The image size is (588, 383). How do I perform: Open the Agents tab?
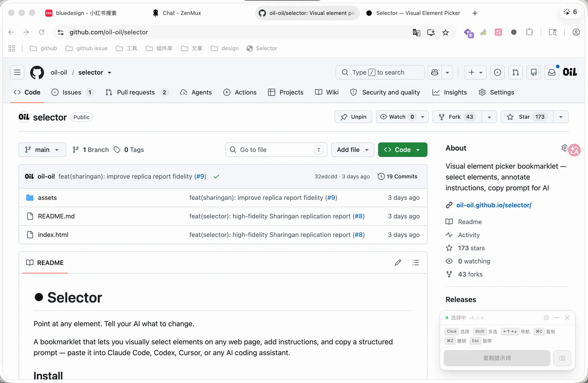196,92
